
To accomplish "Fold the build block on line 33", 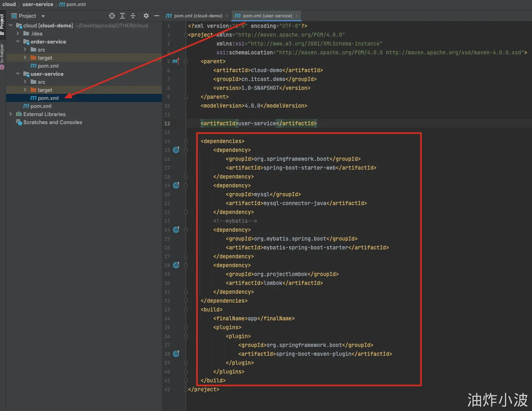I will pos(186,309).
